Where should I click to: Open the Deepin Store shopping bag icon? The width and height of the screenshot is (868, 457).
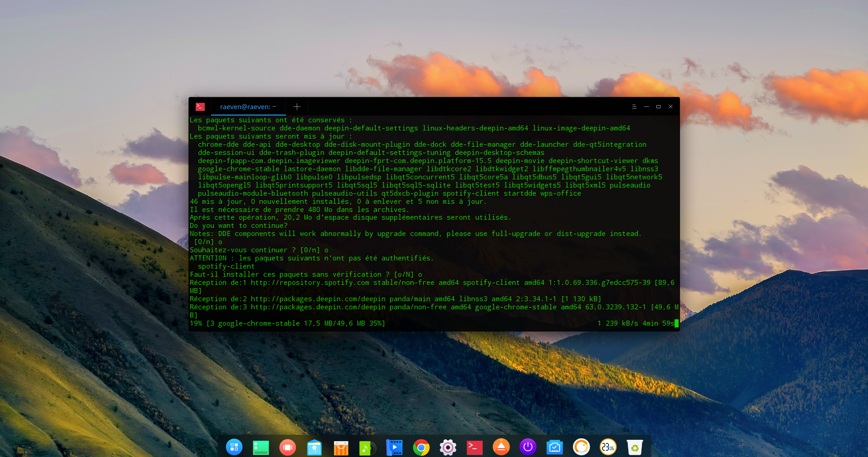point(341,448)
